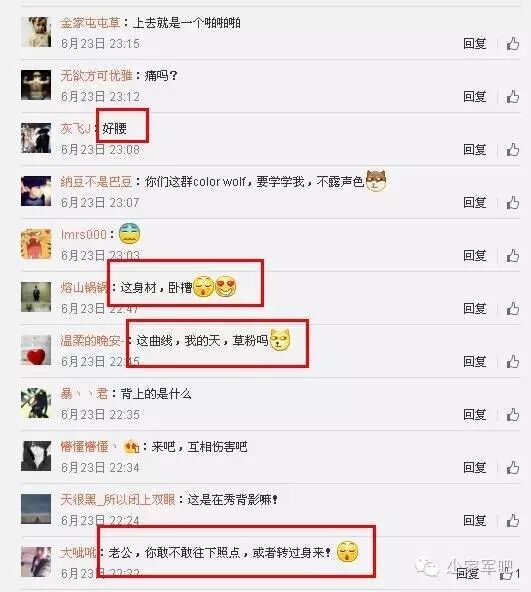The height and width of the screenshot is (592, 531).
Task: Like the 背上的是什么 comment
Action: pyautogui.click(x=512, y=415)
